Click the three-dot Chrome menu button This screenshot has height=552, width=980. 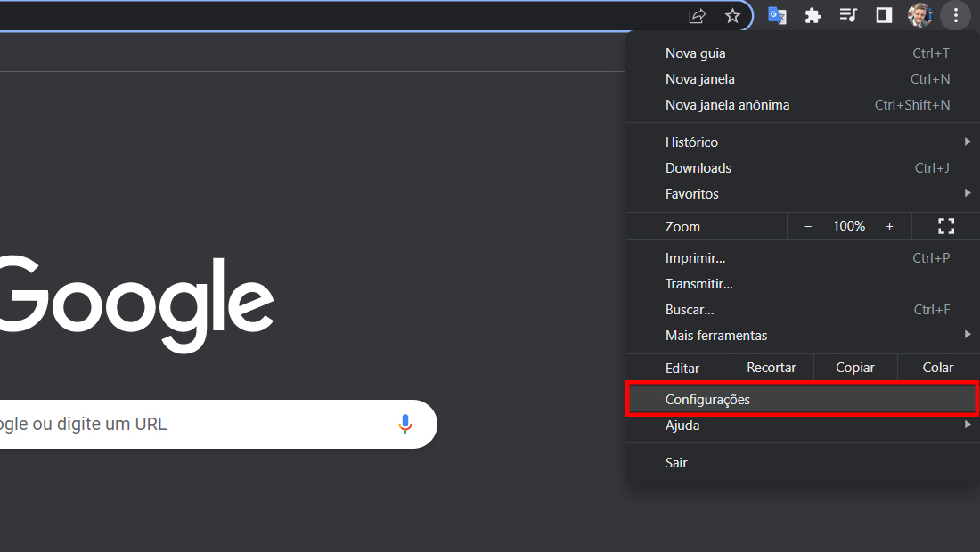[956, 15]
